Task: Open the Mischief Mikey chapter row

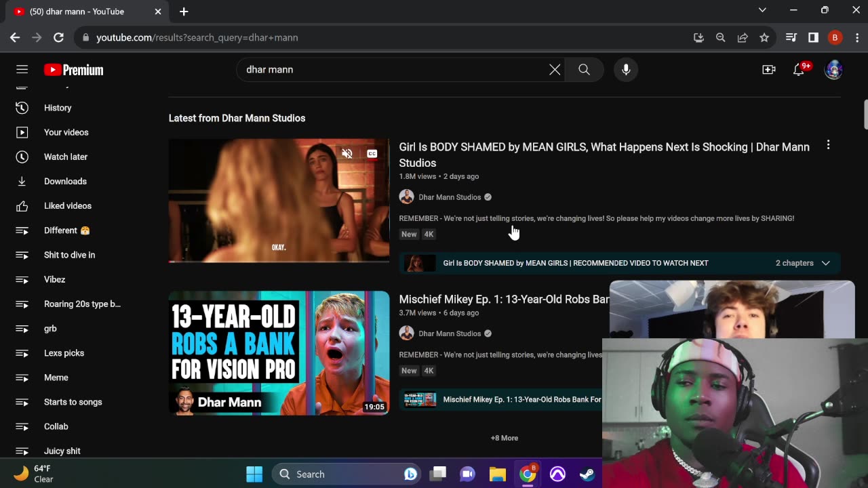Action: click(500, 400)
